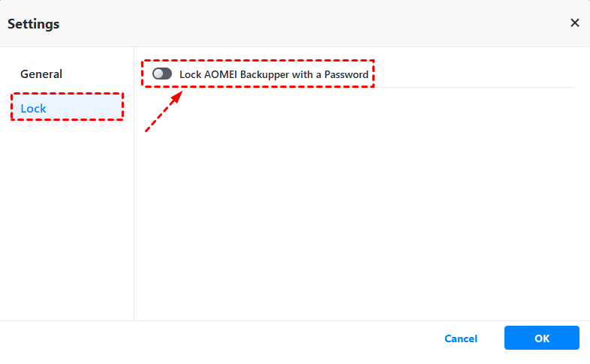The width and height of the screenshot is (590, 364).
Task: Click the Cancel button
Action: click(x=461, y=338)
